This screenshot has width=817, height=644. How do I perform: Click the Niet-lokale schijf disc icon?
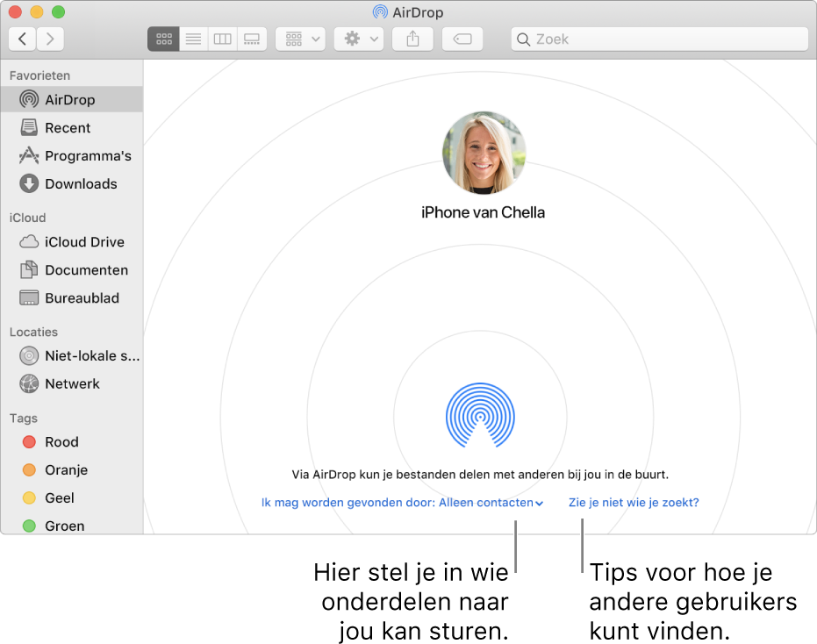(x=29, y=356)
